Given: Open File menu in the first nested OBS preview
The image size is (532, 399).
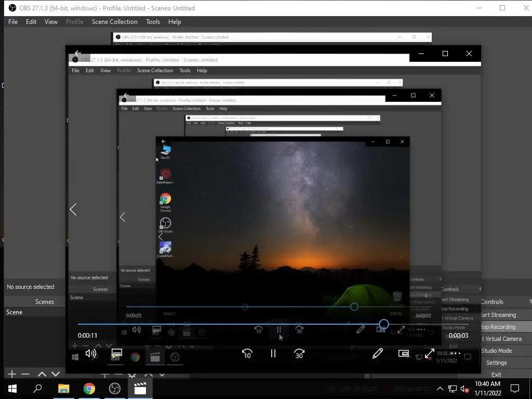Looking at the screenshot, I should pyautogui.click(x=75, y=71).
